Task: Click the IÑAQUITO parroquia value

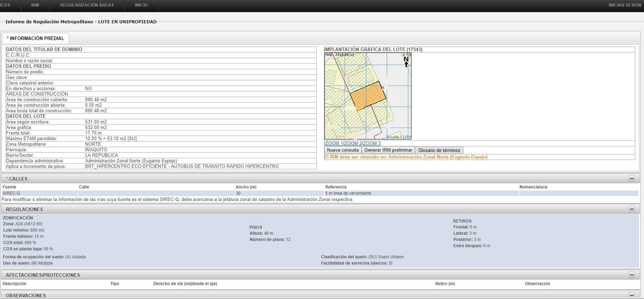Action: [96, 150]
